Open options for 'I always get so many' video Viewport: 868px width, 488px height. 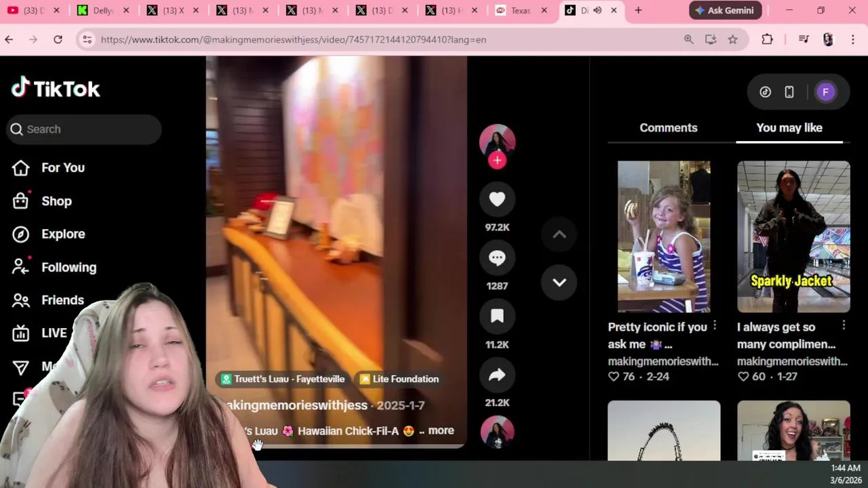tap(844, 327)
